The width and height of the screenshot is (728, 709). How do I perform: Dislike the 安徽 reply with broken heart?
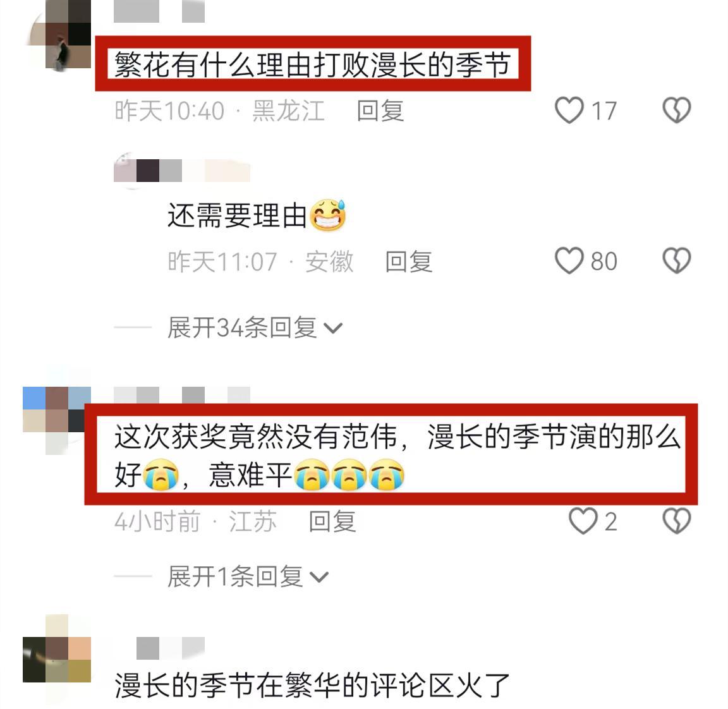coord(676,260)
